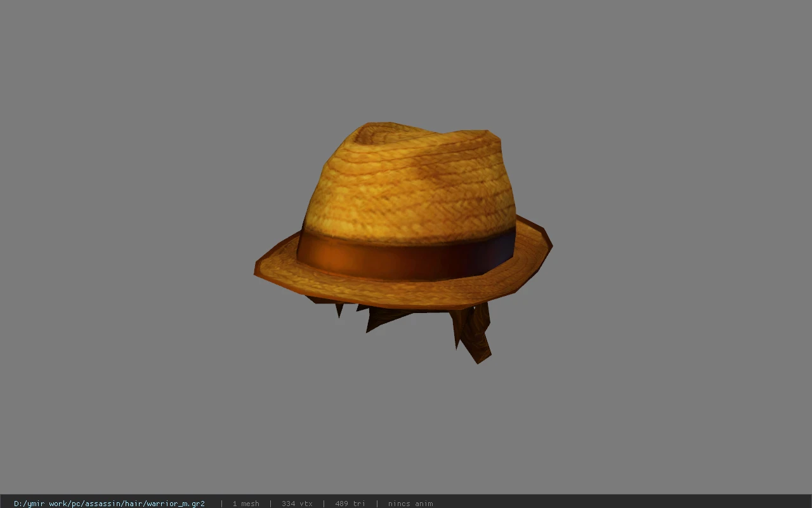
Task: Click the '1 mesh' status entry
Action: [246, 504]
